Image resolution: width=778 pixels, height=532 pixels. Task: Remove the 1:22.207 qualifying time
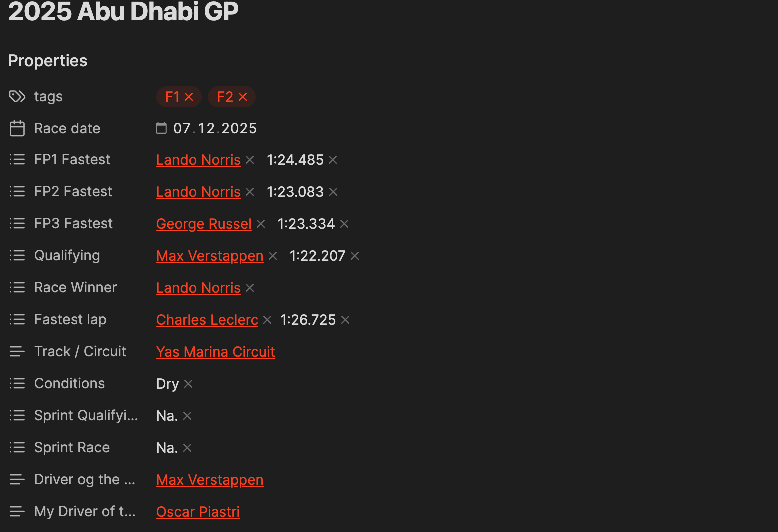click(355, 256)
